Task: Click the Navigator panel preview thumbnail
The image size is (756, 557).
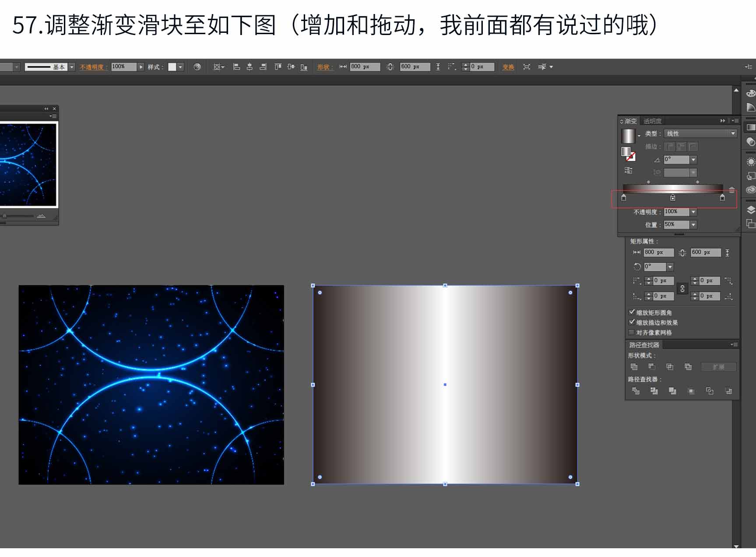Action: pyautogui.click(x=28, y=164)
